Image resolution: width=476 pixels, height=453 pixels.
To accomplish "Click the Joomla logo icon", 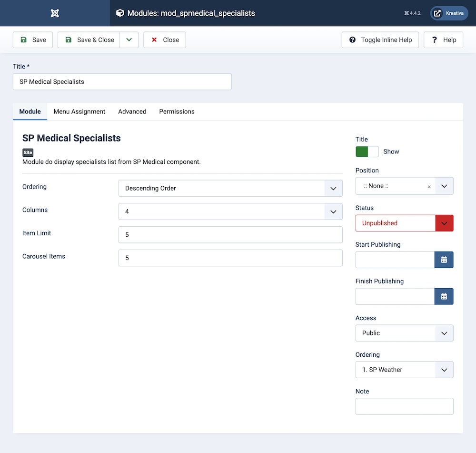I will [55, 13].
